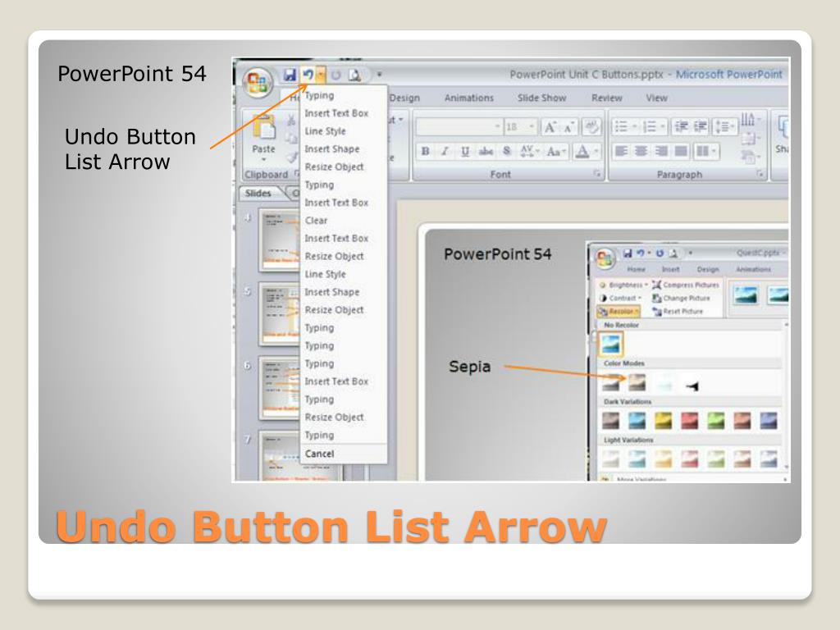Viewport: 840px width, 630px height.
Task: Click Contrast button in embedded screenshot
Action: (x=620, y=298)
